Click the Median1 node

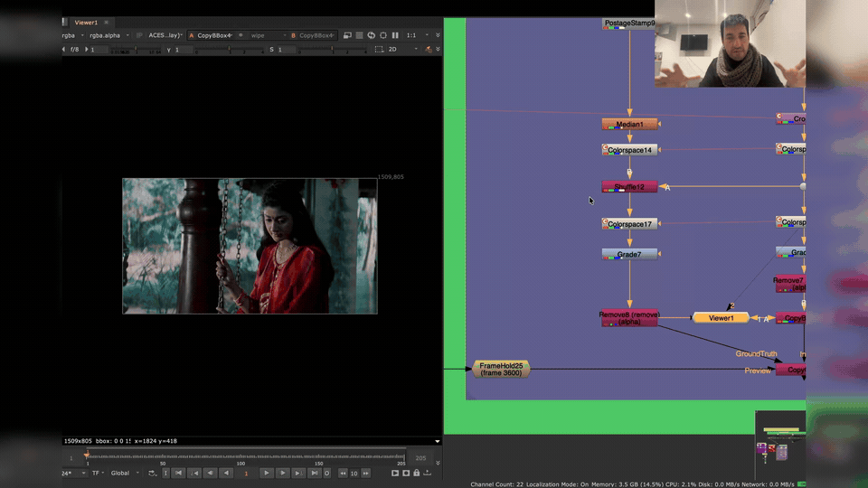629,124
